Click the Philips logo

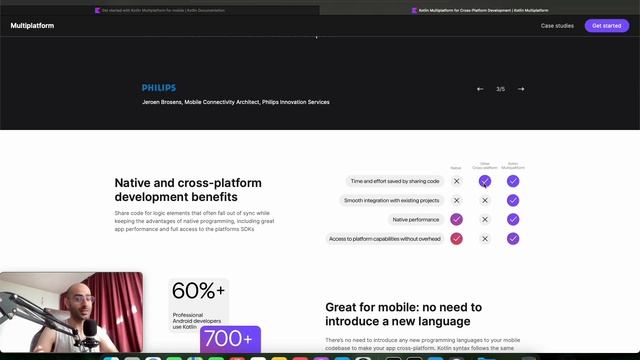click(x=159, y=88)
